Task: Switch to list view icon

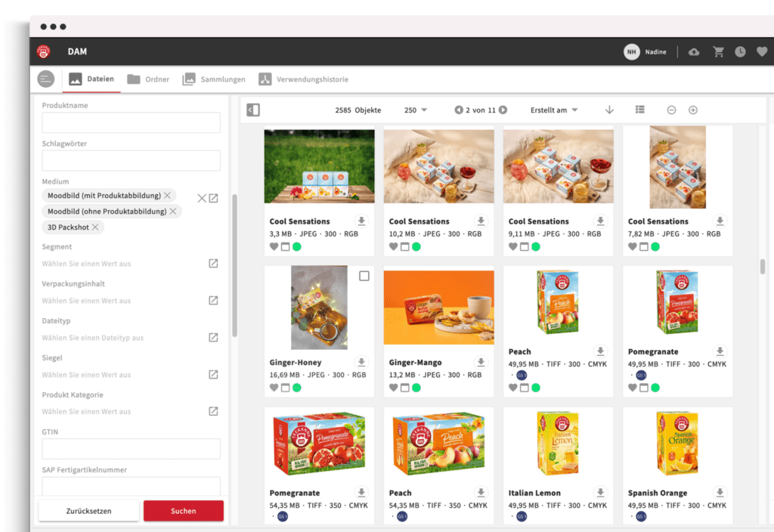Action: (x=639, y=110)
